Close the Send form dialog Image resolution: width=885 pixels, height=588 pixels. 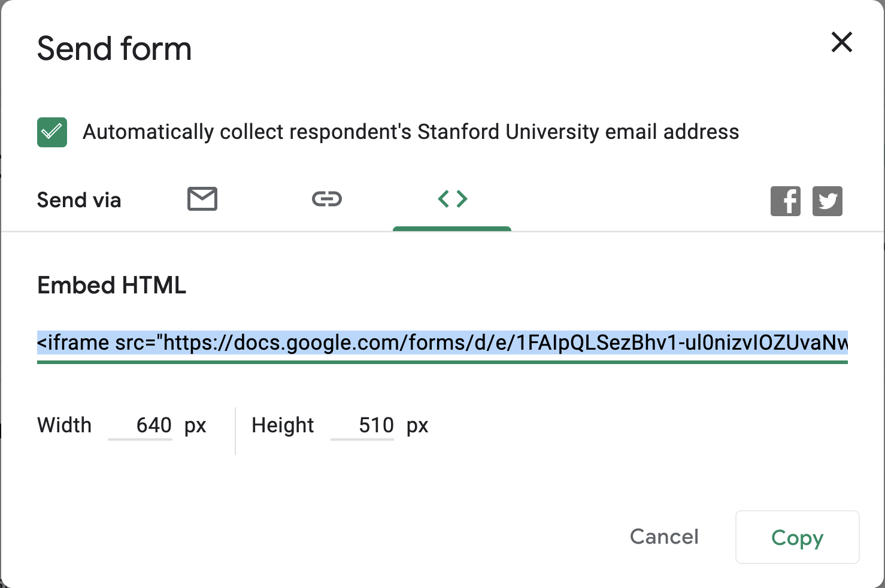click(x=841, y=42)
